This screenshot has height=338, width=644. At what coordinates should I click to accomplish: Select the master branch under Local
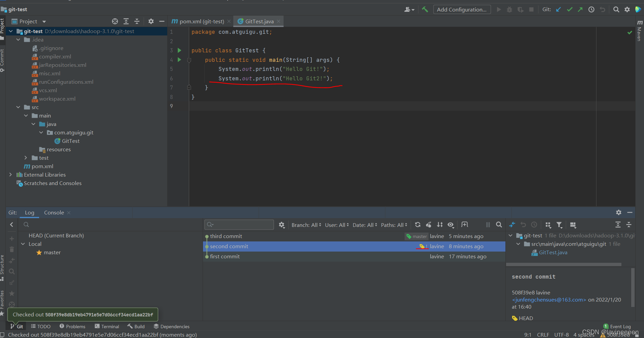tap(52, 253)
